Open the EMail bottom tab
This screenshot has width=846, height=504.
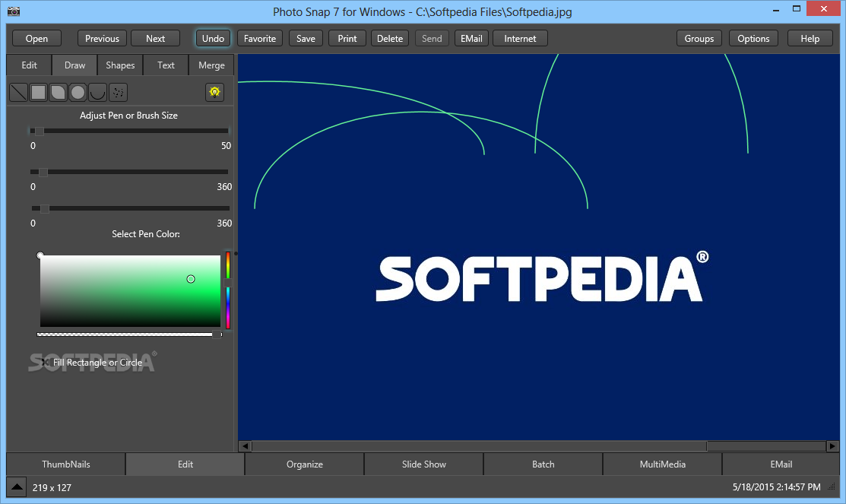(781, 464)
